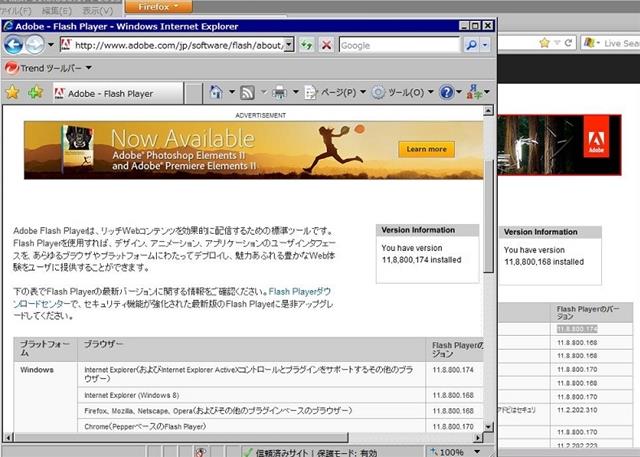Click the horizontal scrollbar right arrow
This screenshot has height=457, width=640.
point(478,437)
